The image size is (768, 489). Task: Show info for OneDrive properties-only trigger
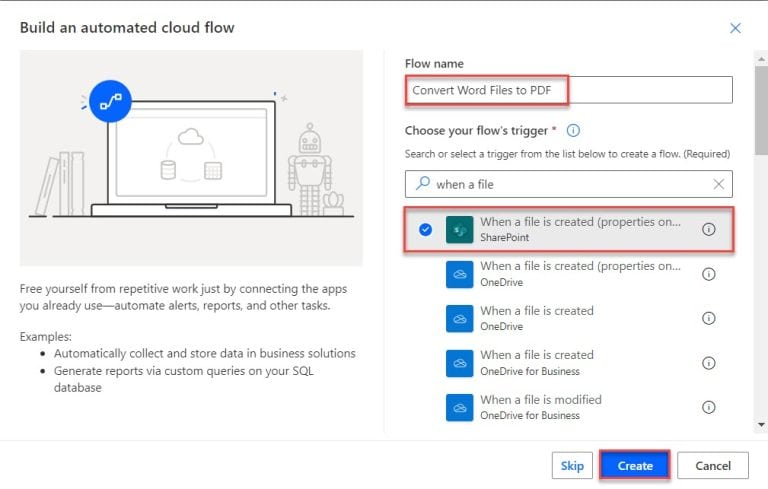[x=708, y=274]
